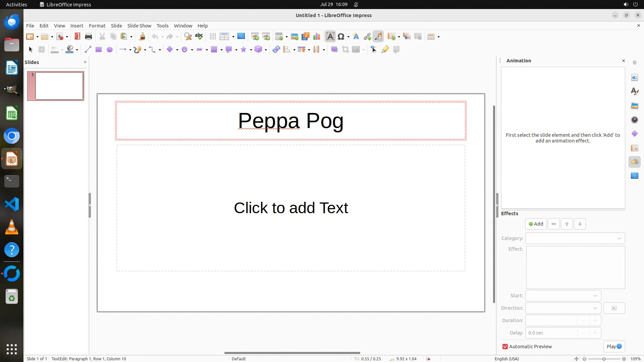644x362 pixels.
Task: Toggle the Automatic Preview checkbox
Action: [505, 347]
